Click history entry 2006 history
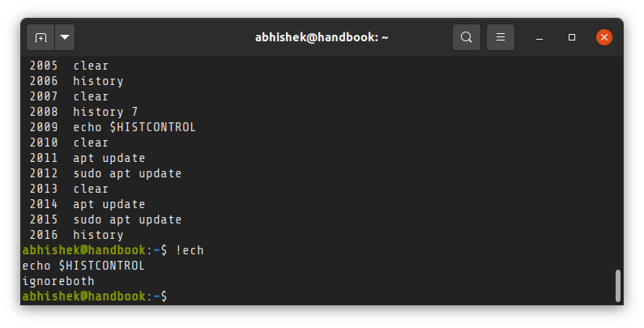The image size is (644, 328). (x=76, y=81)
